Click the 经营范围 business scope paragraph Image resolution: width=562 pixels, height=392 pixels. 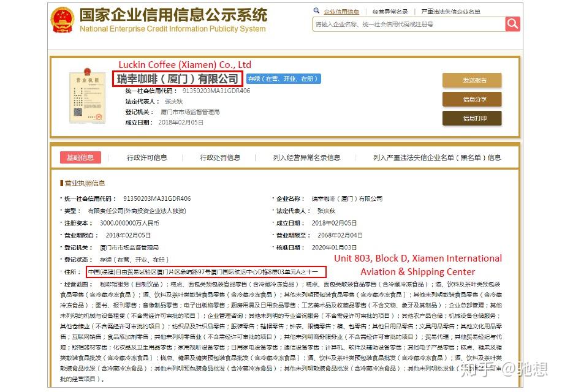281,331
